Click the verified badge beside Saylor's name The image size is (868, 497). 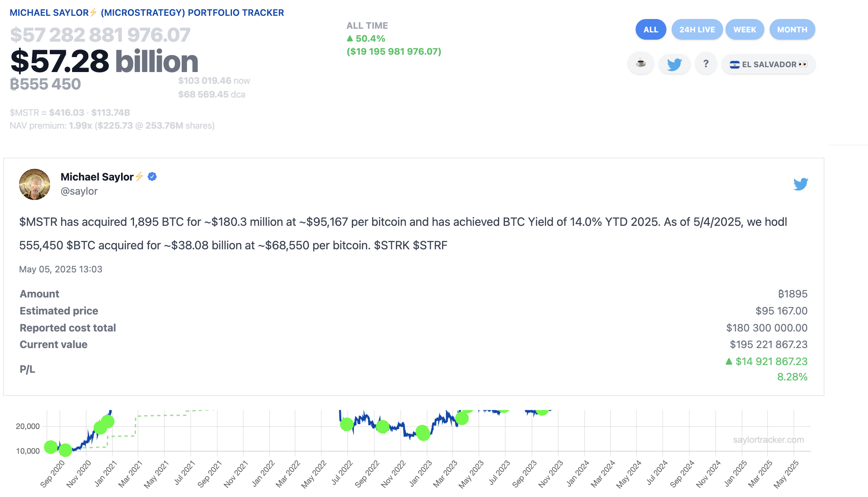coord(152,176)
